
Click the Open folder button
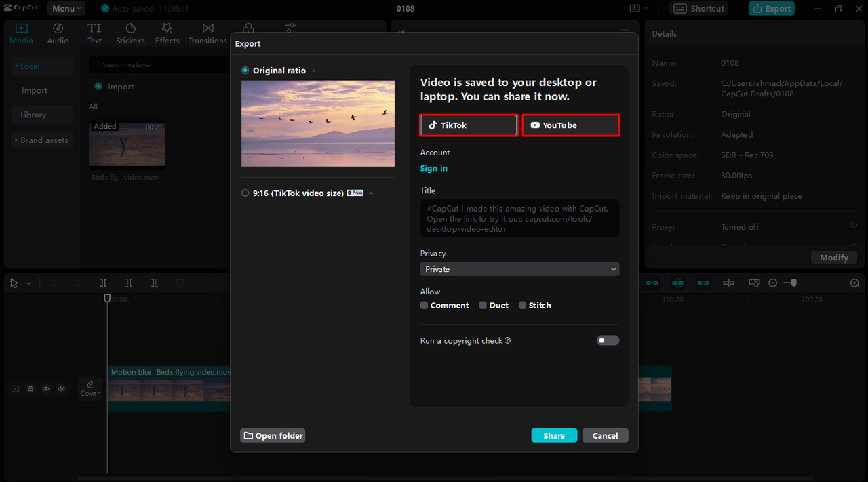point(273,435)
